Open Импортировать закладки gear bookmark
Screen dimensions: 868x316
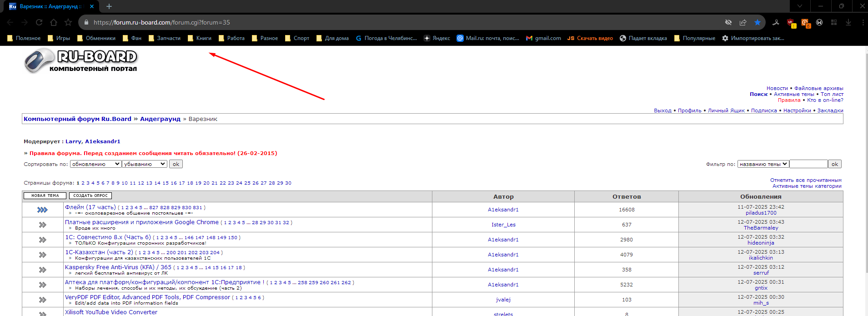753,38
